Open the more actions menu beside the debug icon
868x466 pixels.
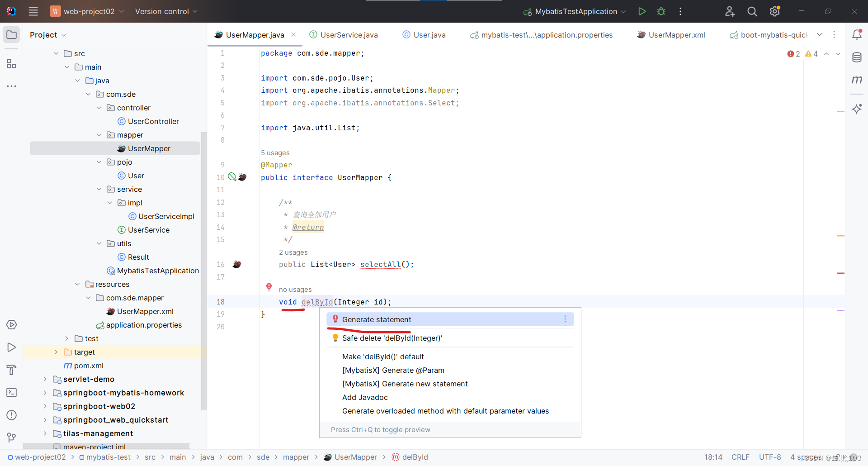click(680, 11)
